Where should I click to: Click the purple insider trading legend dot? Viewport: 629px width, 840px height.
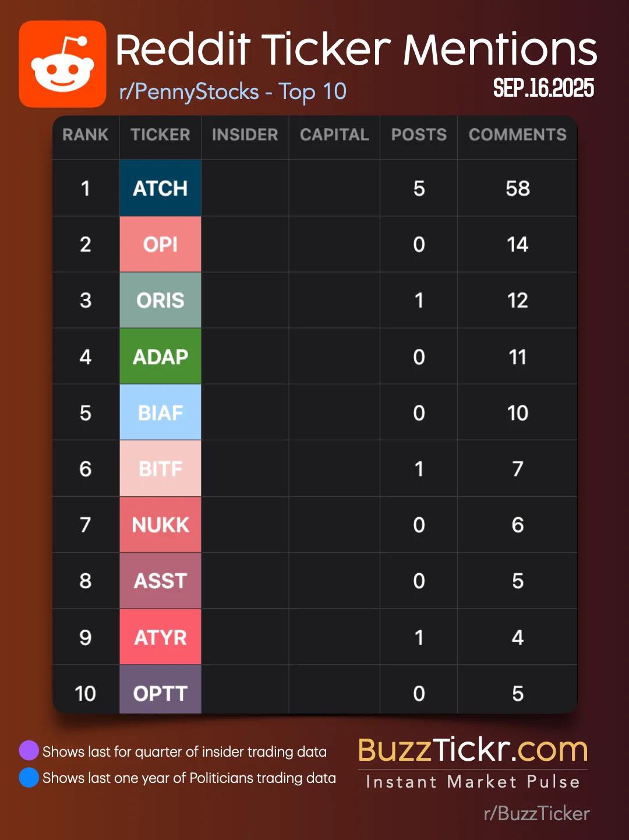[29, 750]
